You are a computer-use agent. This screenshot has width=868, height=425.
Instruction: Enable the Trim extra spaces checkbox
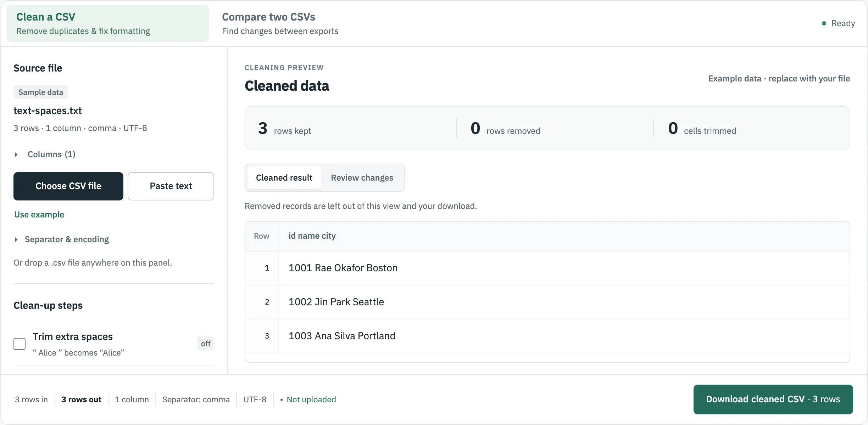[20, 344]
